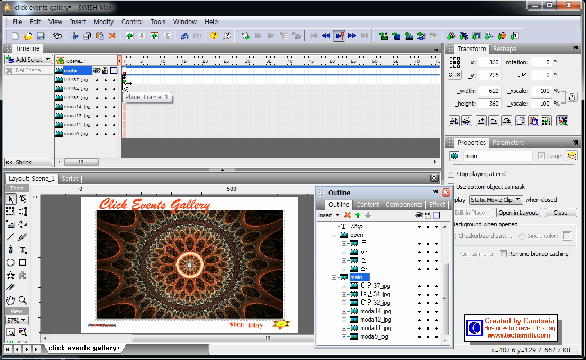Open the File menu

point(17,22)
